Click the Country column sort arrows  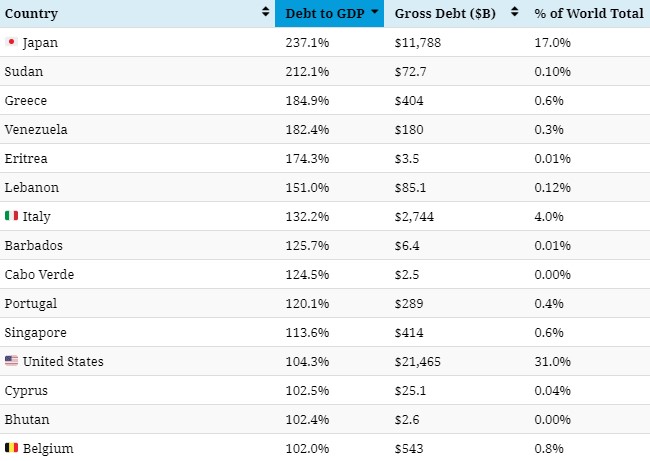click(x=265, y=13)
